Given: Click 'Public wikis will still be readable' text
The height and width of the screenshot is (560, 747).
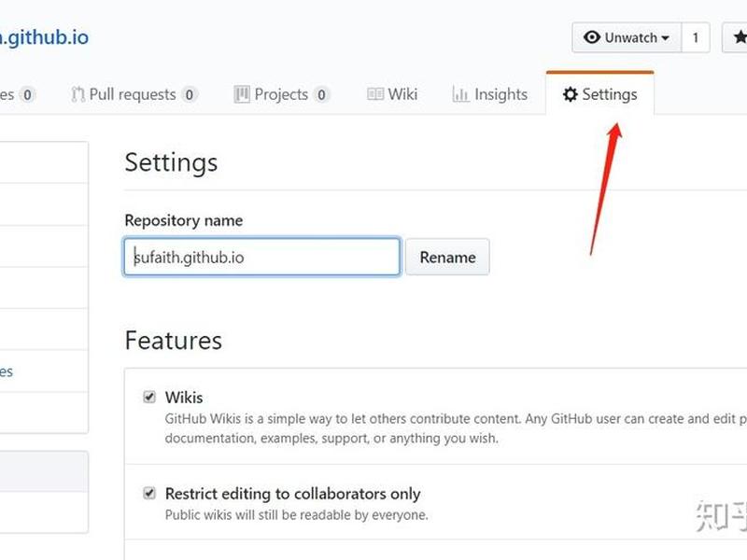Looking at the screenshot, I should coord(296,515).
